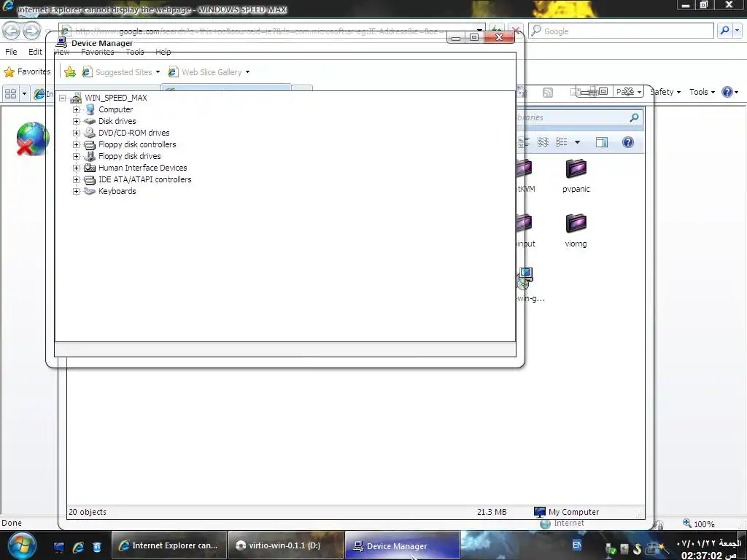Expand the Computer node

tap(76, 109)
